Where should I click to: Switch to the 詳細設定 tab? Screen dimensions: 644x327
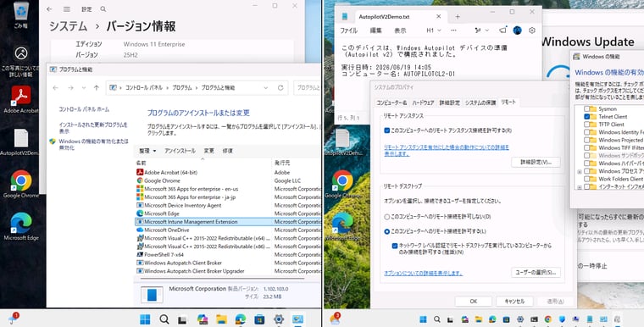pyautogui.click(x=450, y=103)
